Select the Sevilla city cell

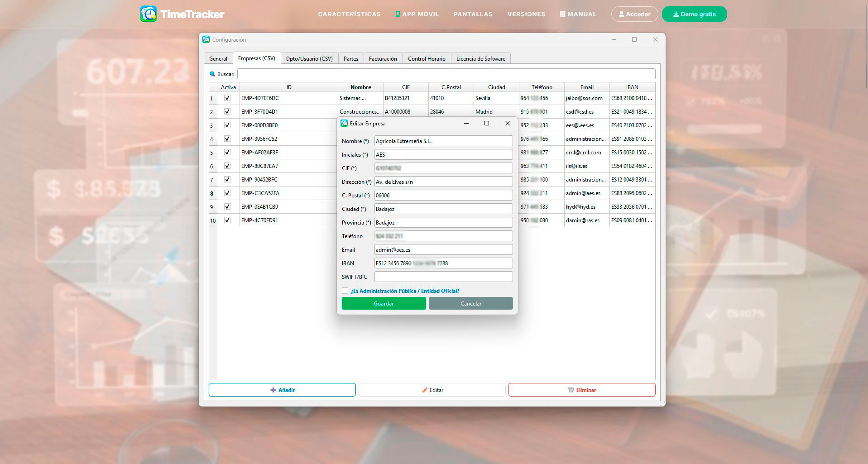(x=496, y=98)
